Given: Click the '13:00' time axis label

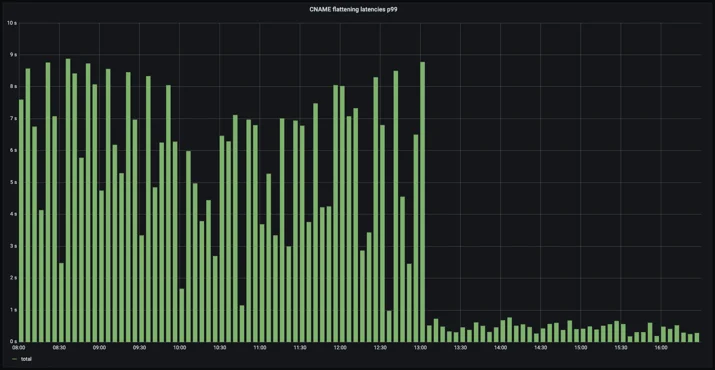Looking at the screenshot, I should [420, 348].
